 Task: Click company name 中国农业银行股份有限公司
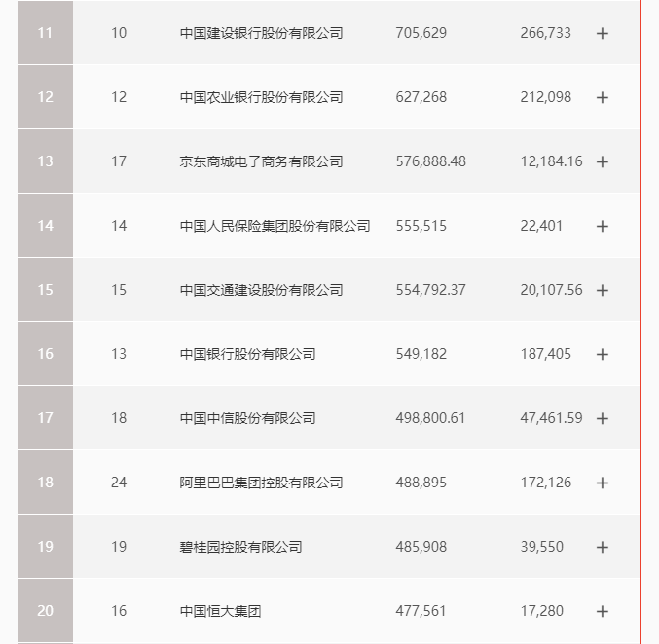click(x=261, y=97)
